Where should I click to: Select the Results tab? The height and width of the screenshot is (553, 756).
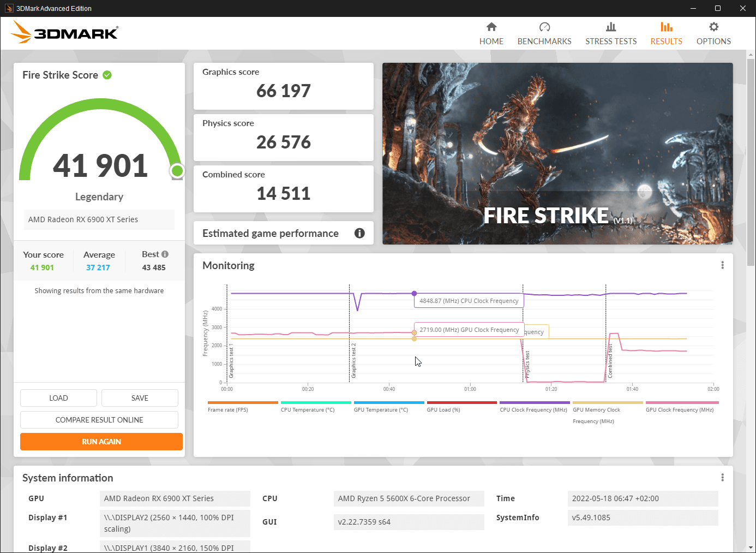point(666,33)
